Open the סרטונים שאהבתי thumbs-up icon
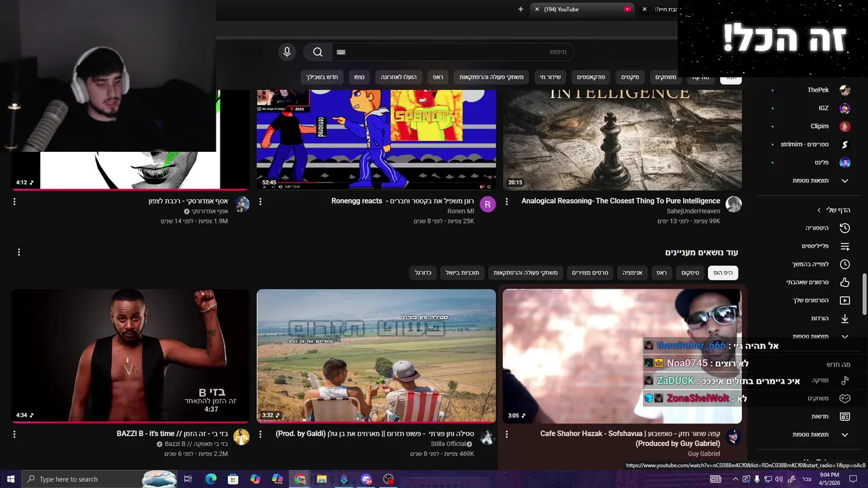The image size is (868, 488). (x=845, y=282)
